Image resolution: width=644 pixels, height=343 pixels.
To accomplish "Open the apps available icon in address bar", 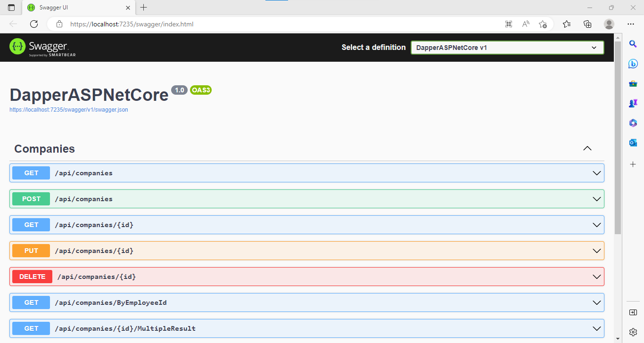I will click(509, 24).
